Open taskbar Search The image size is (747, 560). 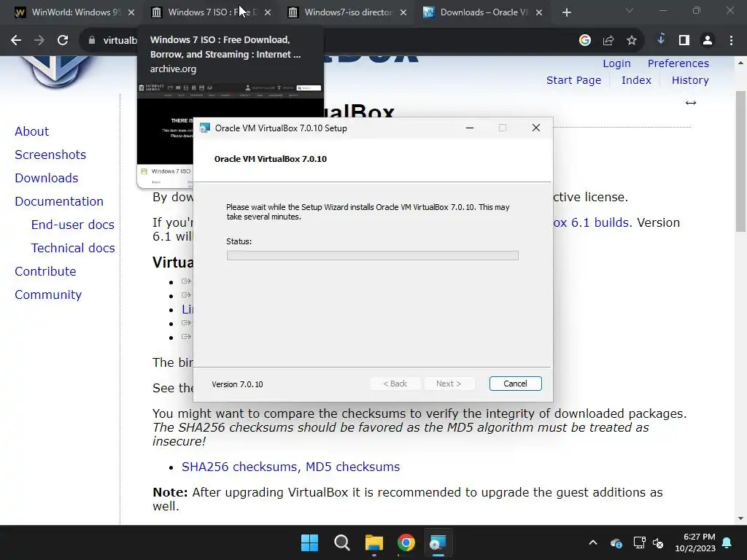pyautogui.click(x=342, y=542)
